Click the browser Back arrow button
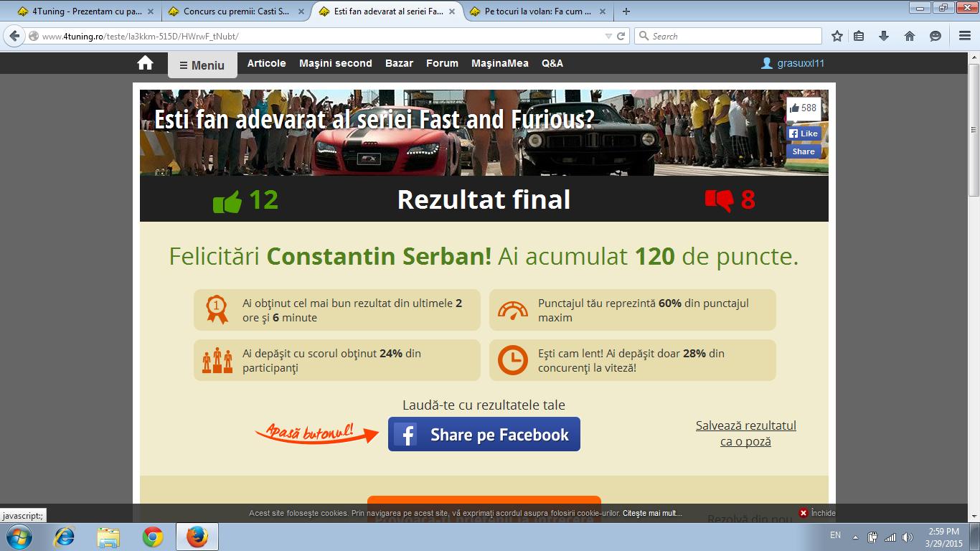980x551 pixels. (14, 36)
